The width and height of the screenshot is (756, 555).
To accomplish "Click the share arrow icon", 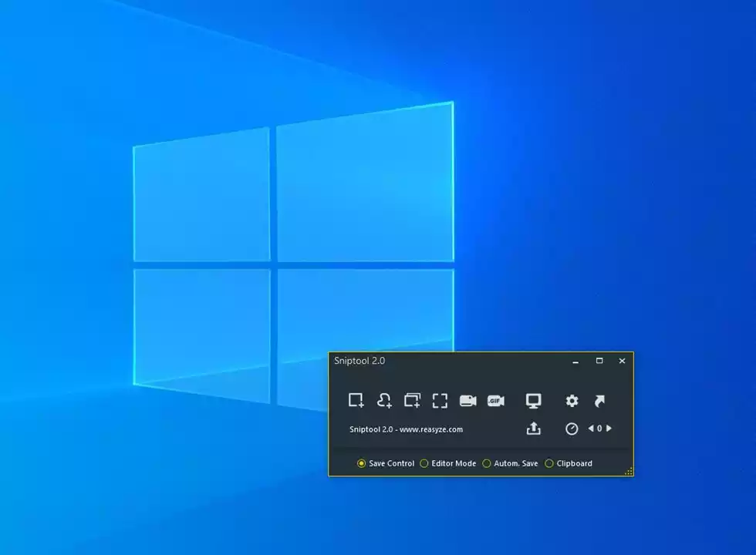I will coord(599,401).
